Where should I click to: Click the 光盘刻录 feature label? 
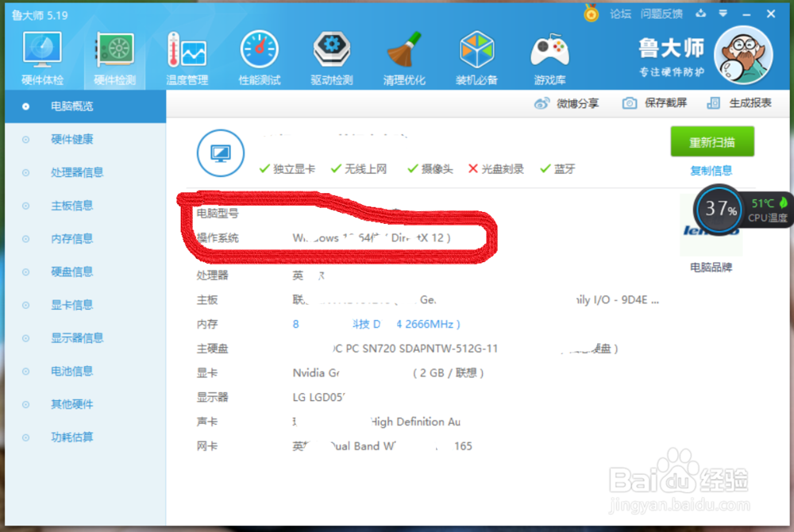[503, 169]
